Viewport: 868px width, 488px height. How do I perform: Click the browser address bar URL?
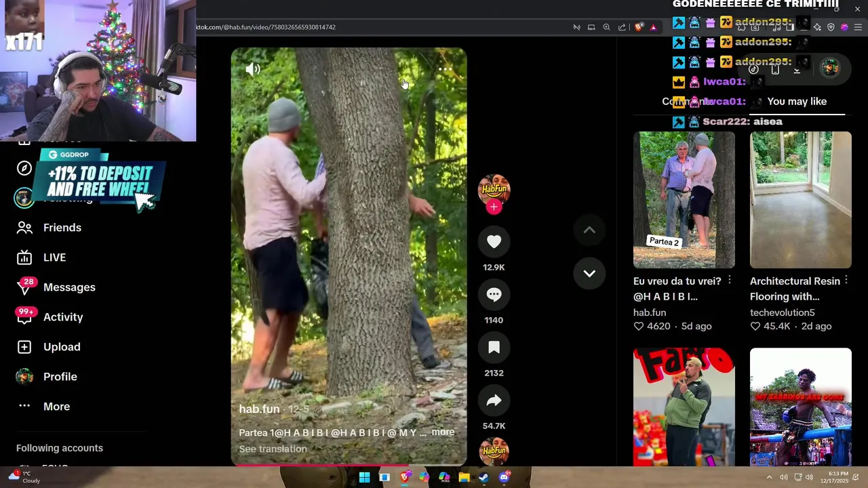tap(266, 27)
